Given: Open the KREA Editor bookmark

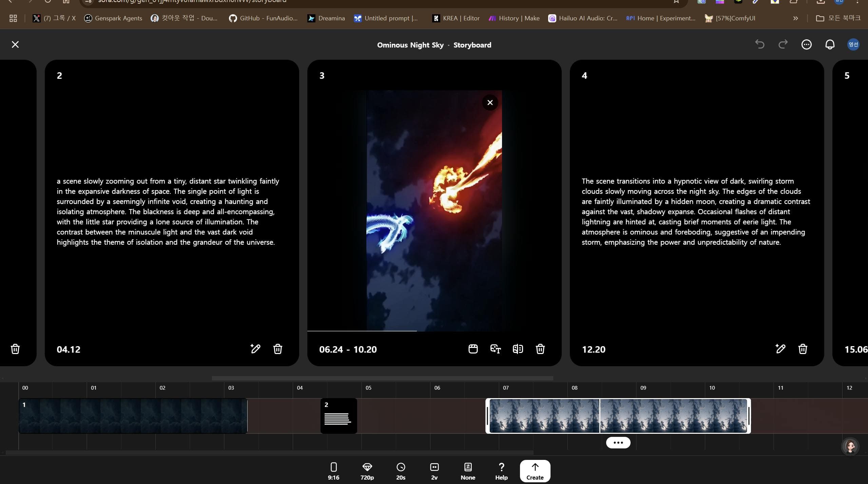Looking at the screenshot, I should (456, 18).
